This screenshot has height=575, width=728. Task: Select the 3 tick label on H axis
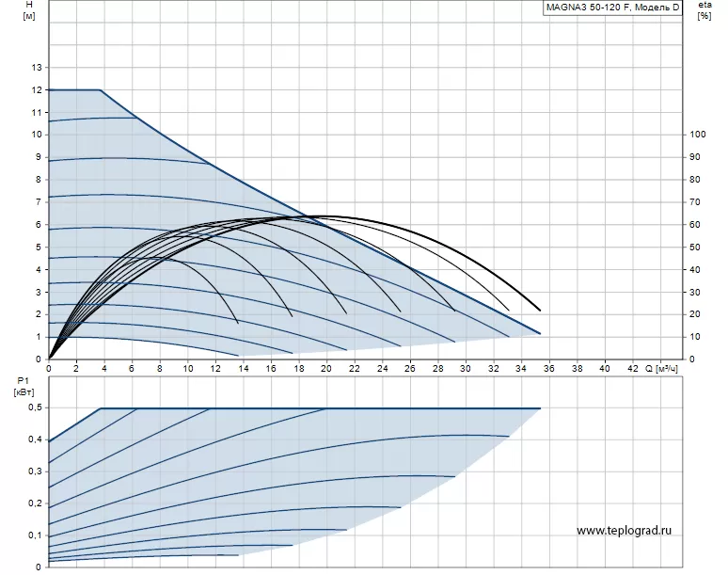point(39,293)
